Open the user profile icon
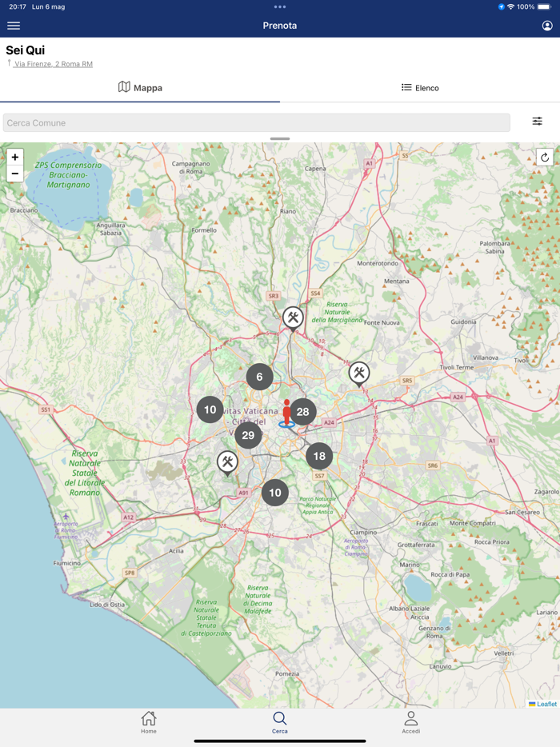The height and width of the screenshot is (747, 560). (x=547, y=26)
